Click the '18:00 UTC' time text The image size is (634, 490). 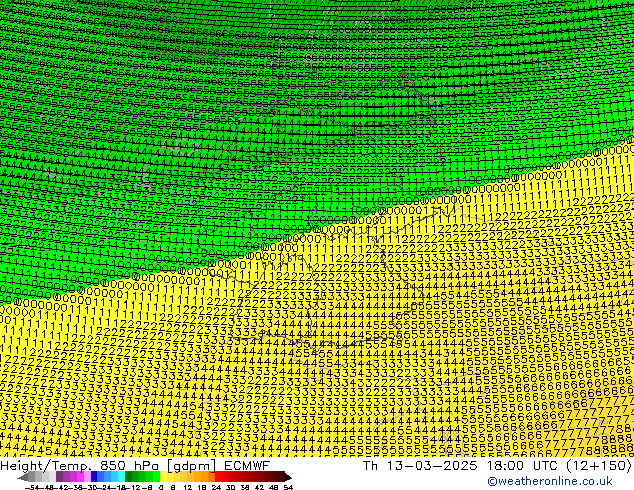[522, 466]
